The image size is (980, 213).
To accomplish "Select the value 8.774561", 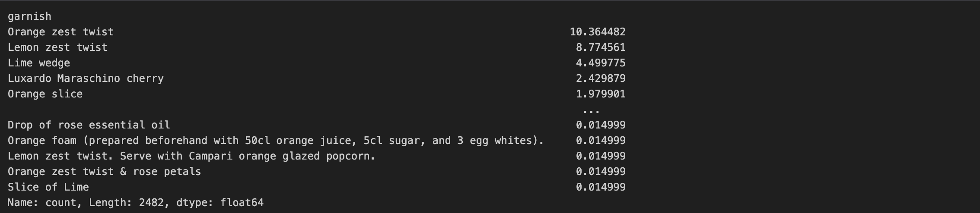I will pos(601,47).
